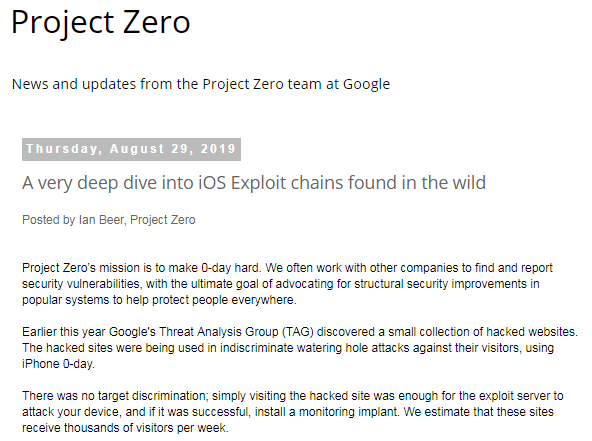
Task: Click the 'Posted by Ian Beer' byline
Action: [109, 220]
